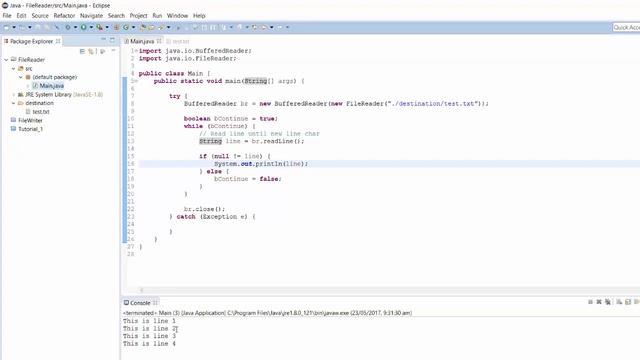Click the 'This is line 4' console output
Screen dimensions: 640x360
(149, 344)
